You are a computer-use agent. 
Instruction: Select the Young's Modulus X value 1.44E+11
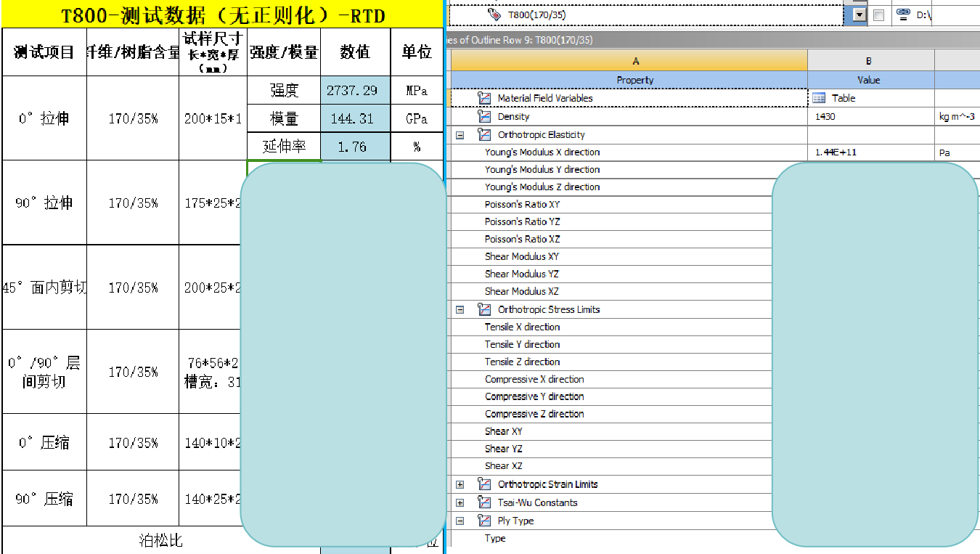(x=871, y=152)
